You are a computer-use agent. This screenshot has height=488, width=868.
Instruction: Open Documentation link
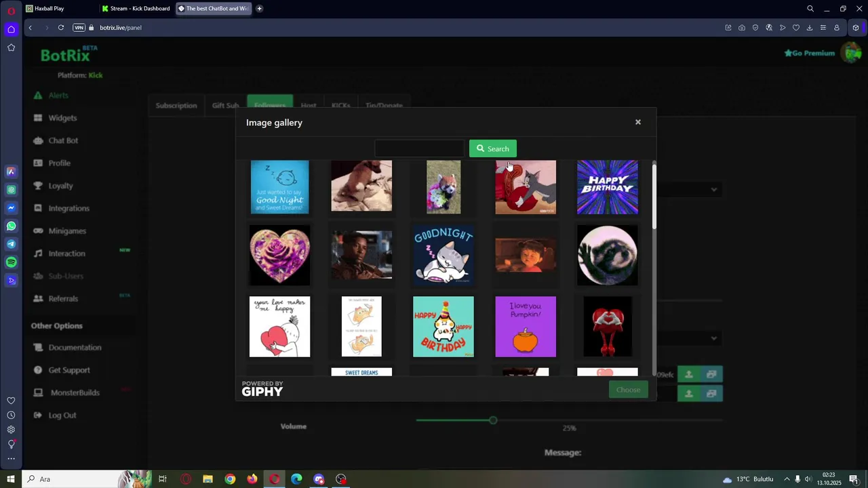tap(75, 348)
